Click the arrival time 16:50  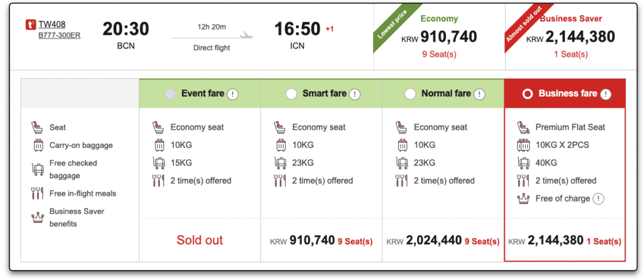coord(297,29)
